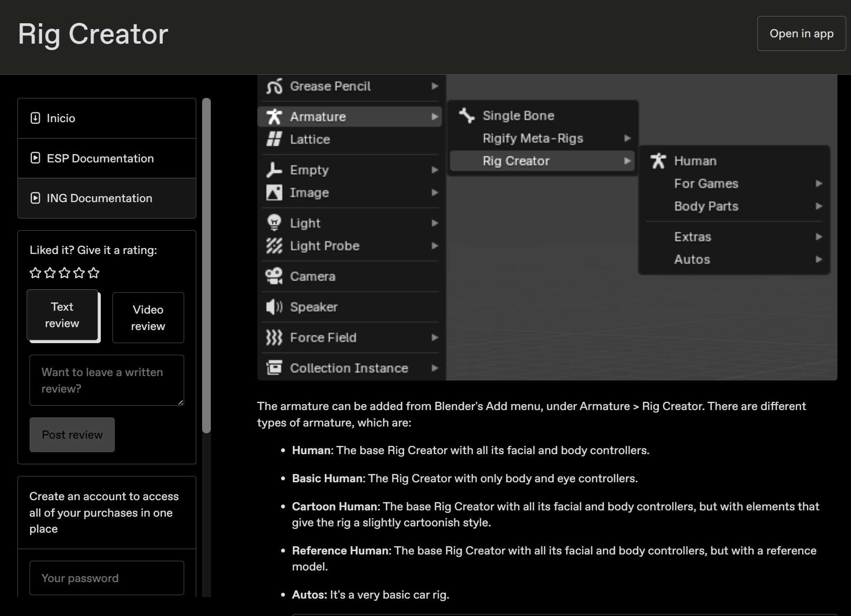
Task: Expand the Light Probe submenu arrow
Action: tap(435, 246)
